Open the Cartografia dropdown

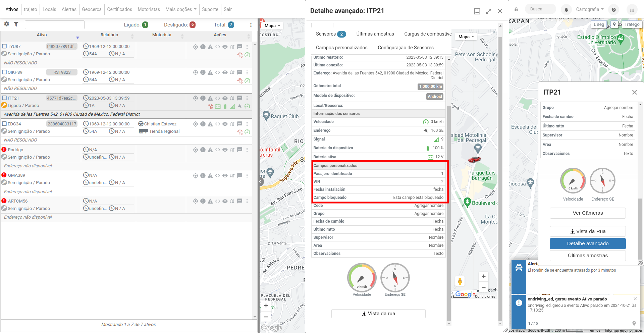pos(590,9)
